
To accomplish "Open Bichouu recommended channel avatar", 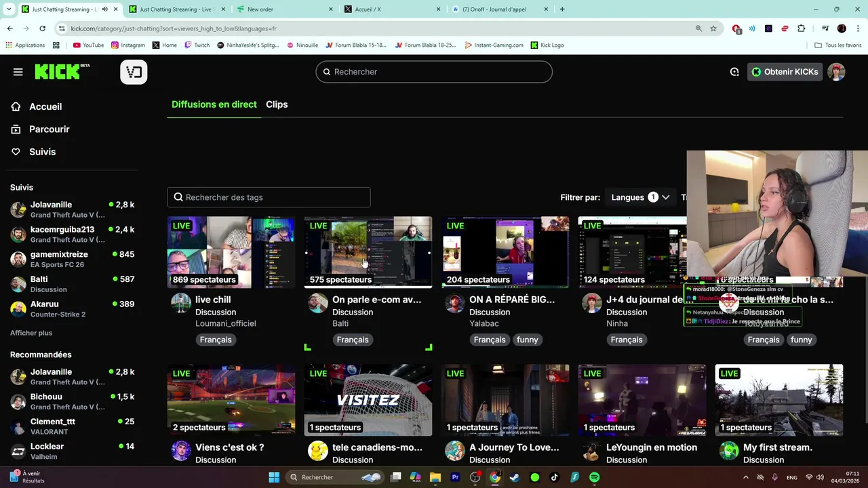I will 18,401.
